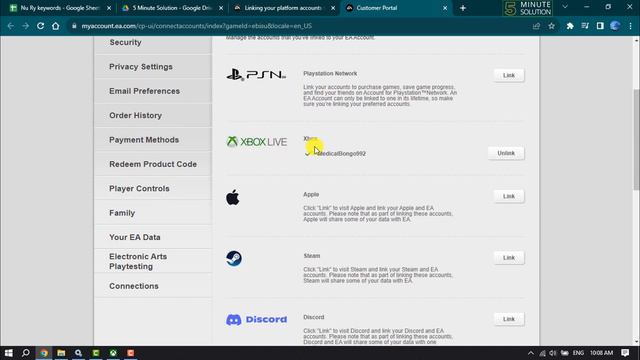This screenshot has height=360, width=640.
Task: Switch to the Google Sheets keywords tab
Action: tap(60, 8)
